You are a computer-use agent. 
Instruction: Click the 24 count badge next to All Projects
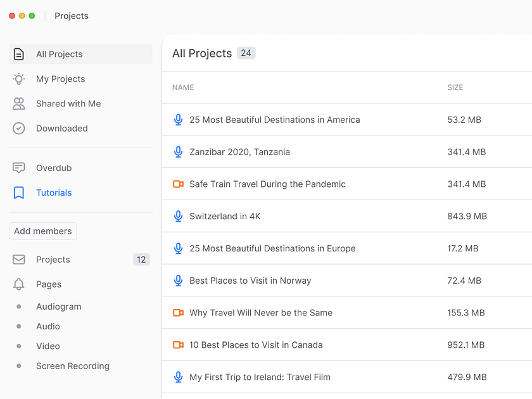tap(246, 53)
